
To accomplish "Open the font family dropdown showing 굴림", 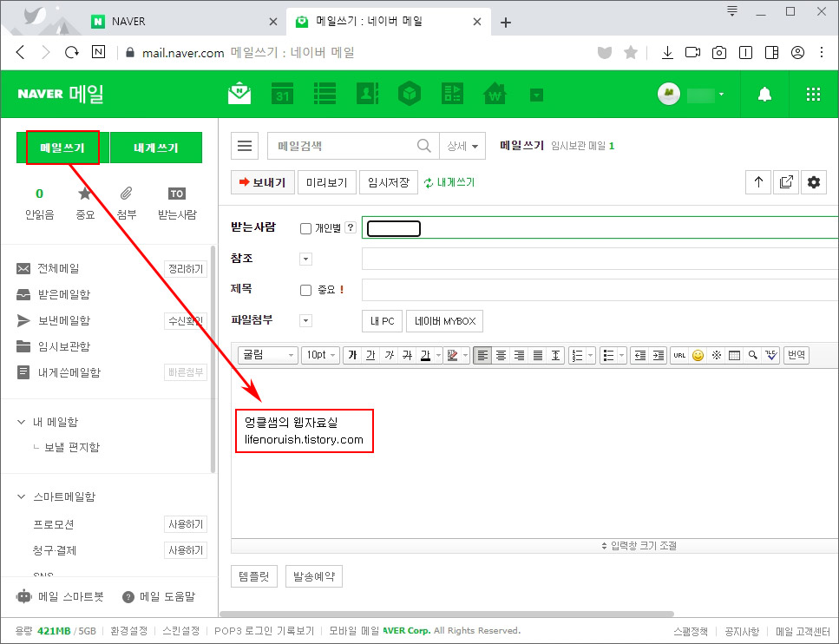I will click(269, 354).
